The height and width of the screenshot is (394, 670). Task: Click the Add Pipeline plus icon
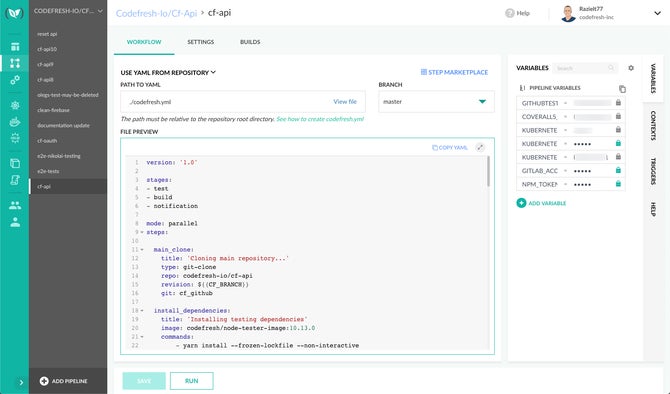pyautogui.click(x=44, y=381)
